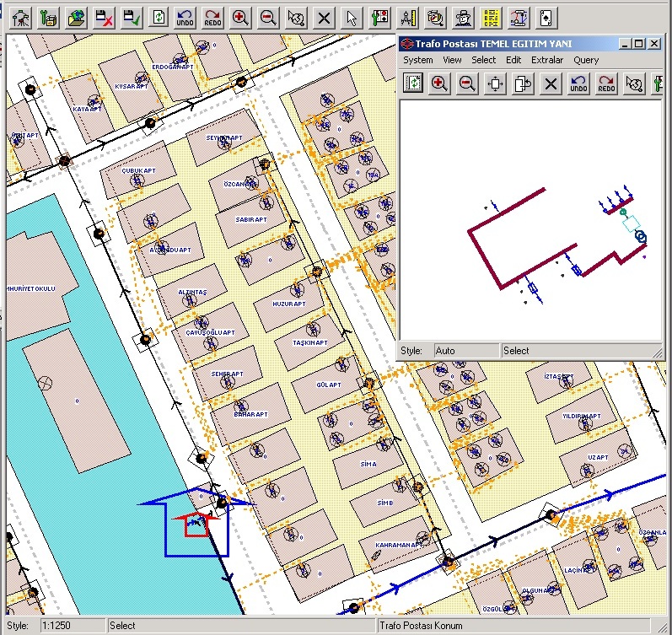Click UNDO in the main toolbar
The image size is (672, 635).
click(185, 18)
